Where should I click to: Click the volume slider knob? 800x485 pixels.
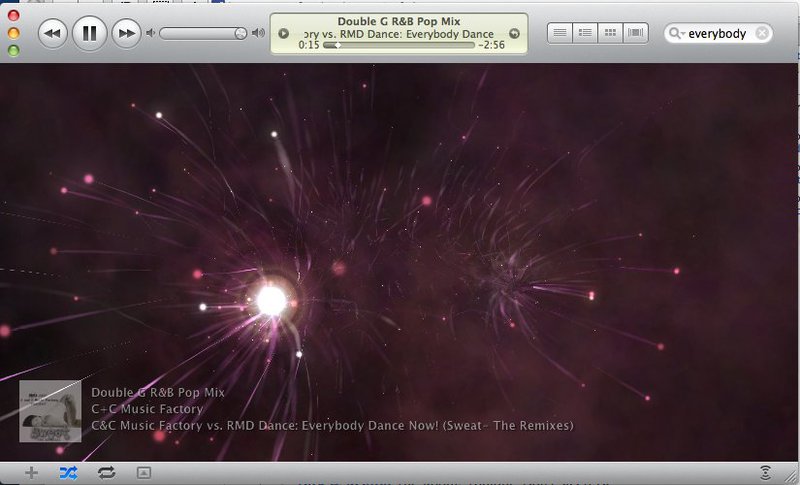[240, 34]
